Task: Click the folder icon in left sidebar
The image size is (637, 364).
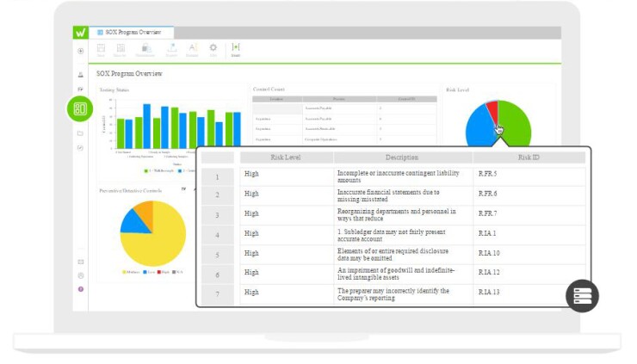Action: click(81, 133)
